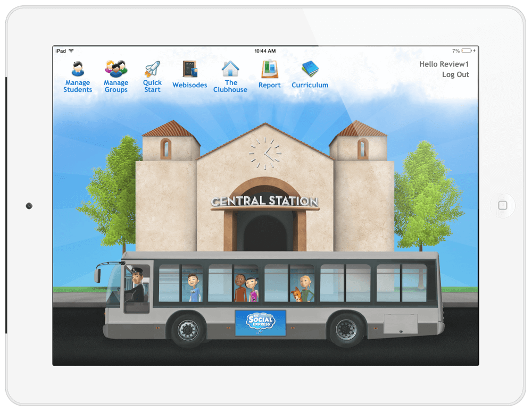Tap the Central Station sign

point(264,201)
